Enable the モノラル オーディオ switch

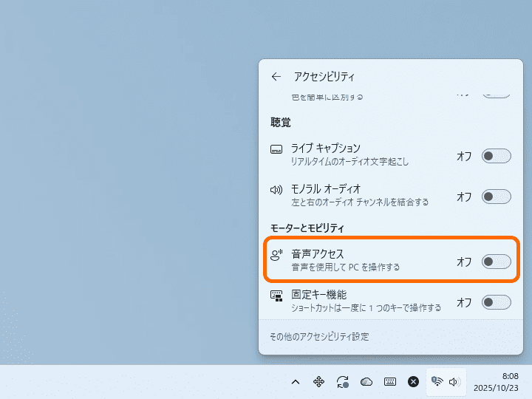pyautogui.click(x=496, y=197)
